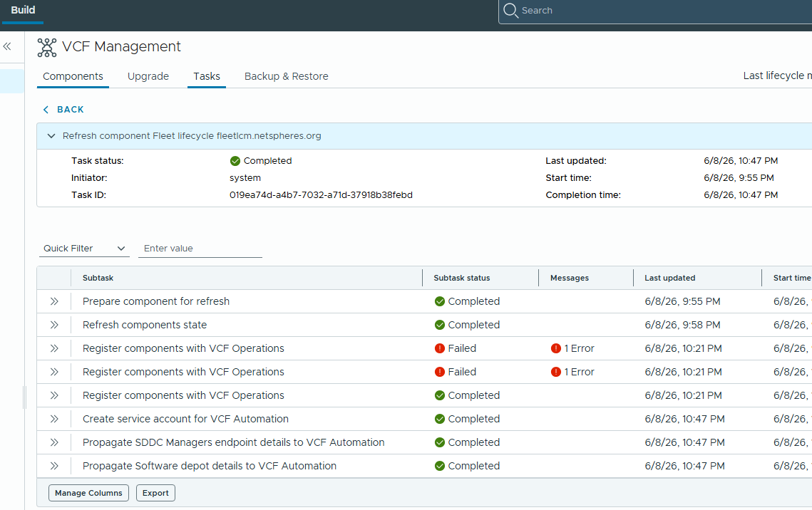This screenshot has height=510, width=812.
Task: Click the Manage Columns button
Action: [88, 493]
